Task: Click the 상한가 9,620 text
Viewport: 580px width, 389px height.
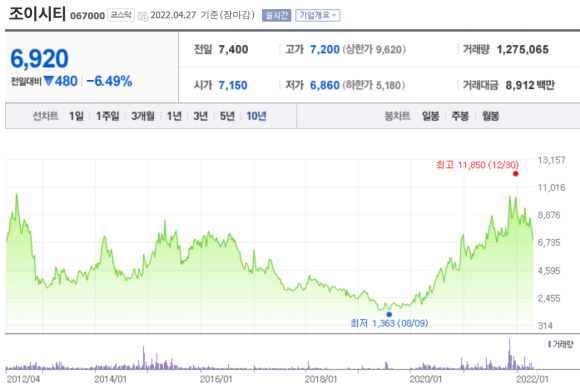Action: [x=374, y=50]
